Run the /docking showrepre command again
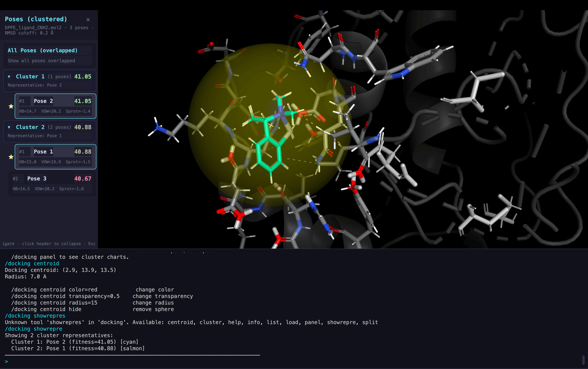The image size is (588, 369). 33,329
